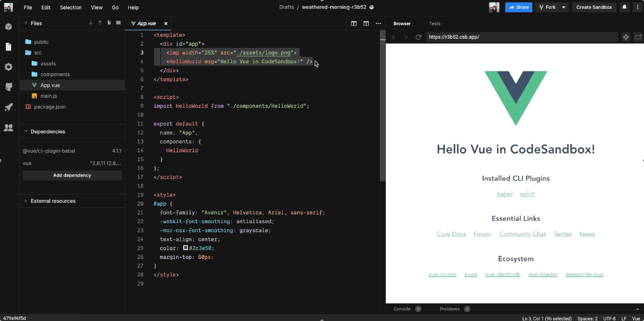Click the #2c3e50 color swatch in the editor

[x=186, y=248]
